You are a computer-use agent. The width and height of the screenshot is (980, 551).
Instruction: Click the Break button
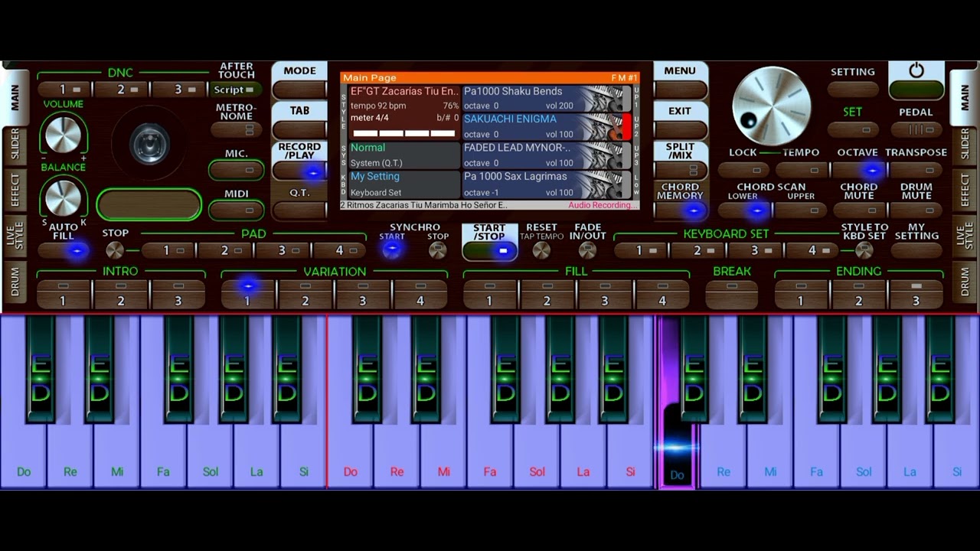732,295
